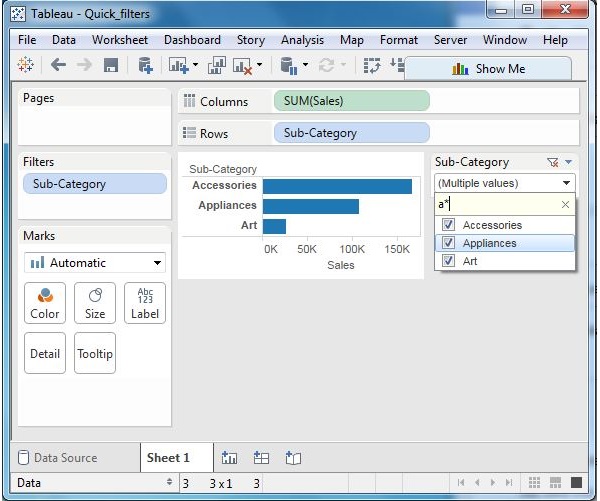The height and width of the screenshot is (501, 600).
Task: Click the Save icon in toolbar
Action: (111, 65)
